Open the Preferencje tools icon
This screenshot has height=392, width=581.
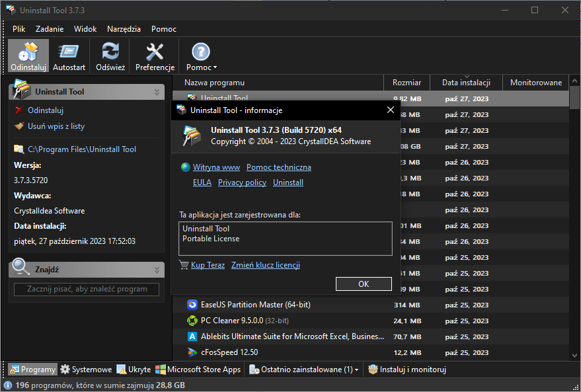pyautogui.click(x=155, y=52)
